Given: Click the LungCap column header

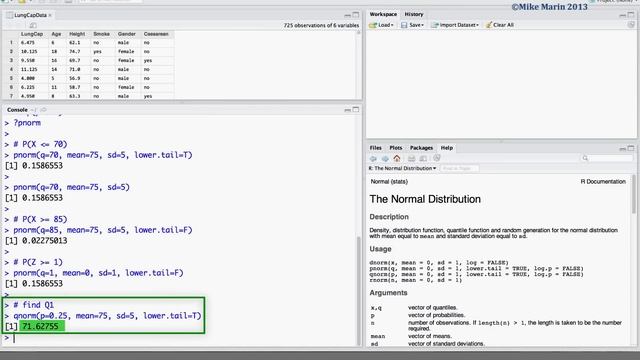Looking at the screenshot, I should point(32,34).
